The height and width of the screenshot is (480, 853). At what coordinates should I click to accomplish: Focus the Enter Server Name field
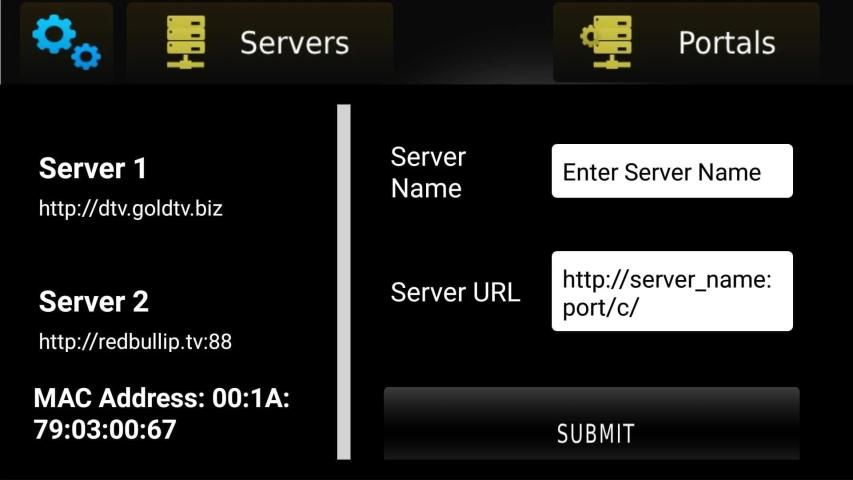click(x=672, y=171)
